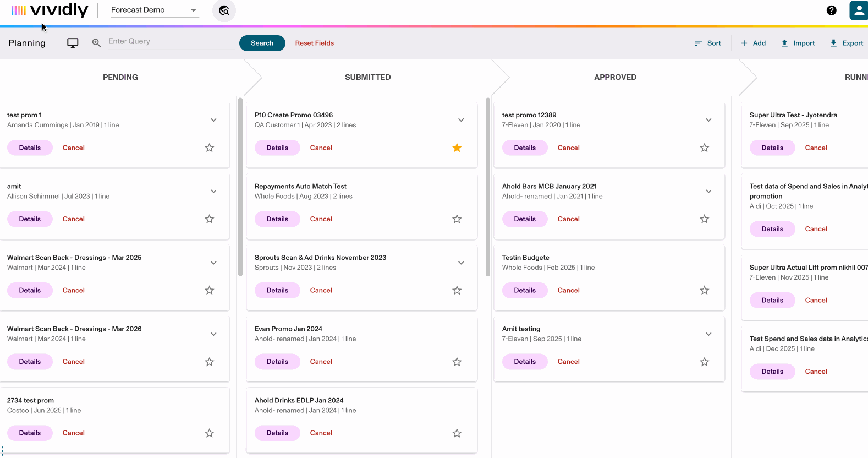Expand test promo 12389 card
Screen dimensions: 868x458
coord(708,120)
